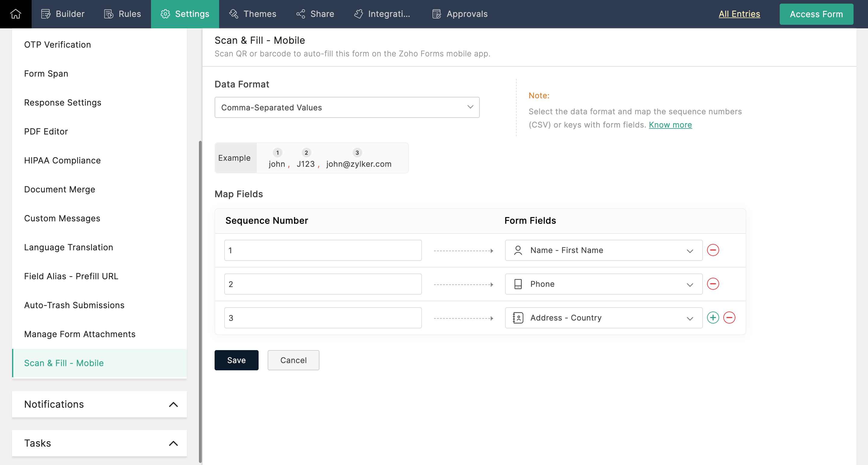Select HIPAA Compliance in the sidebar
This screenshot has height=465, width=868.
[x=62, y=160]
